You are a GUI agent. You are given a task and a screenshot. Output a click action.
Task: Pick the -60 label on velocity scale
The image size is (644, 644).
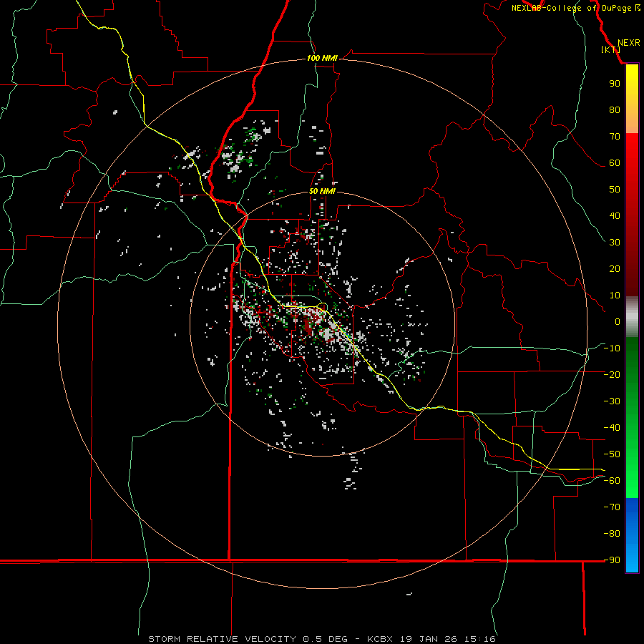point(612,481)
